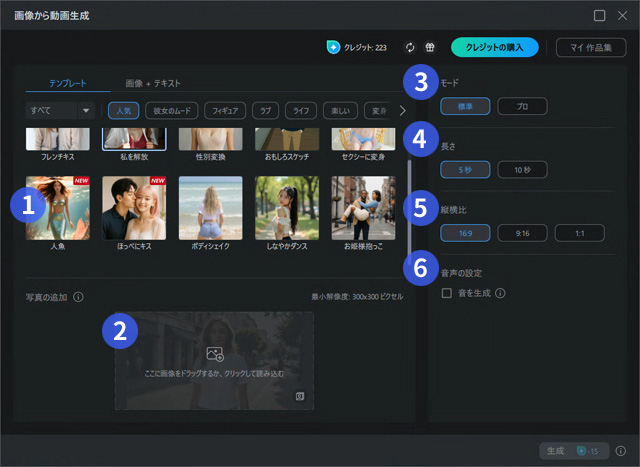
Task: Set aspect ratio to 1:1
Action: pos(579,233)
